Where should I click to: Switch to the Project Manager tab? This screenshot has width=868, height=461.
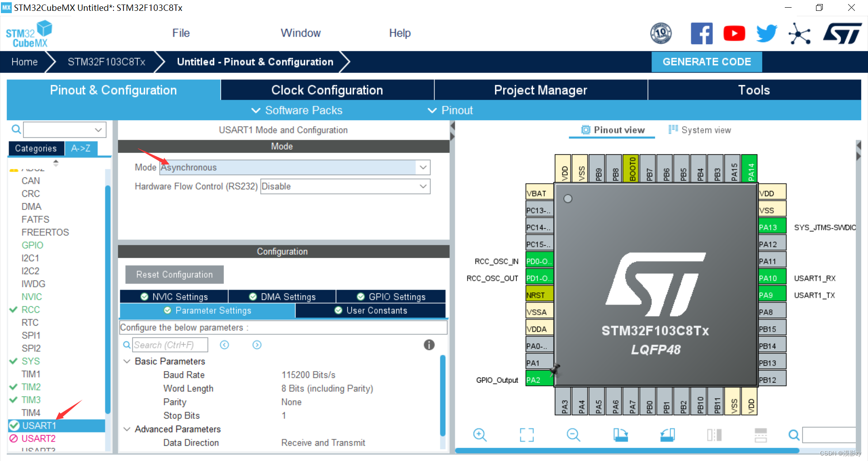tap(541, 90)
